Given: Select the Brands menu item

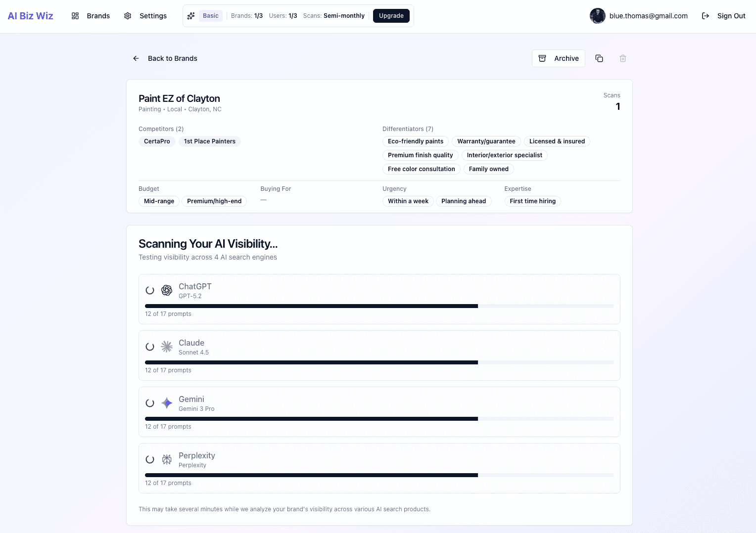Looking at the screenshot, I should click(98, 16).
